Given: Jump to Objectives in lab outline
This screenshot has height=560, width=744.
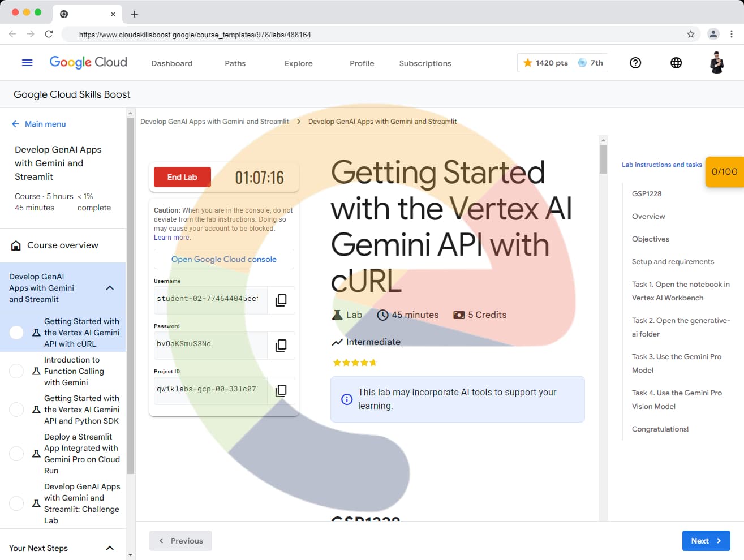Looking at the screenshot, I should [651, 239].
